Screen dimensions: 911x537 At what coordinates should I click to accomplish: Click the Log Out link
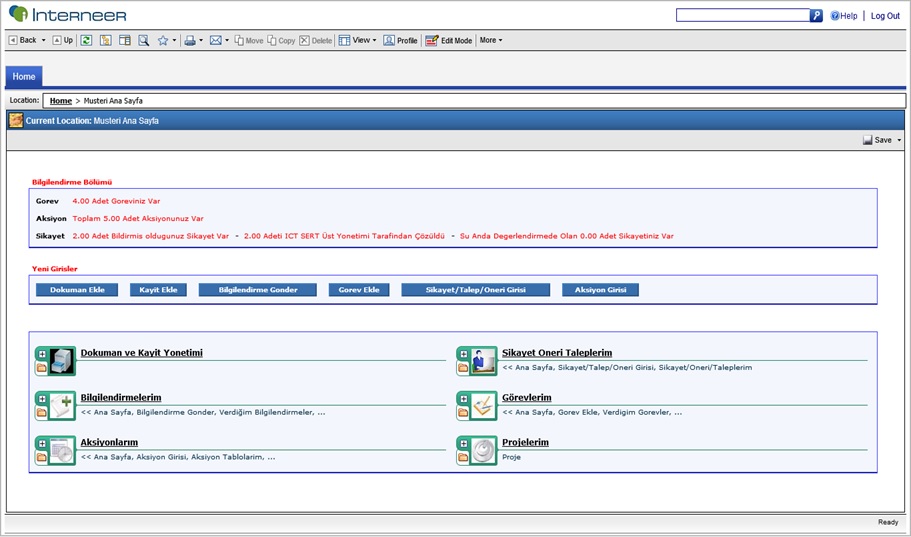click(885, 16)
